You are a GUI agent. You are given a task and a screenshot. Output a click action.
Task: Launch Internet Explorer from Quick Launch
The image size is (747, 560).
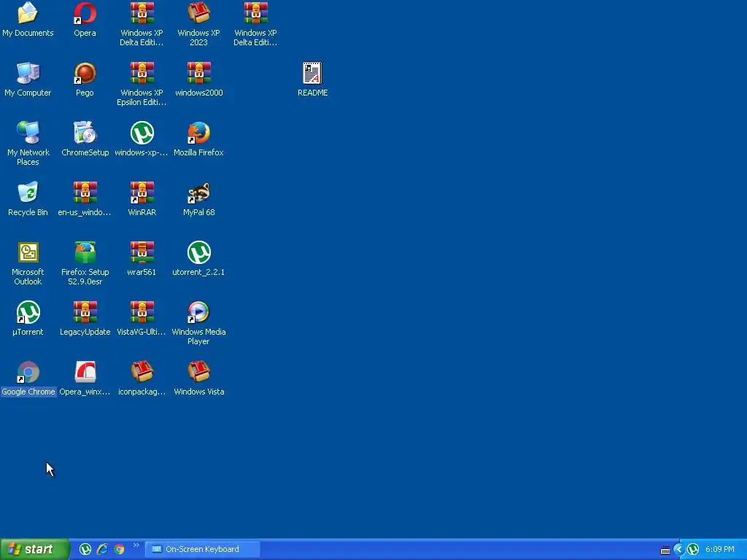(102, 549)
